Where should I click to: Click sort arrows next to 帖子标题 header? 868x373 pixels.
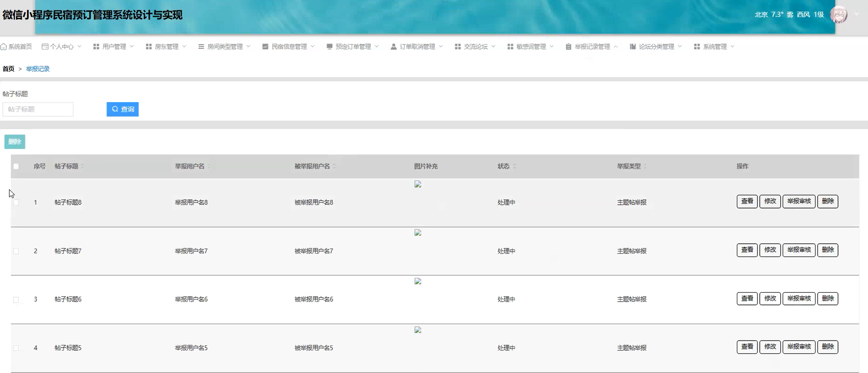[x=82, y=166]
